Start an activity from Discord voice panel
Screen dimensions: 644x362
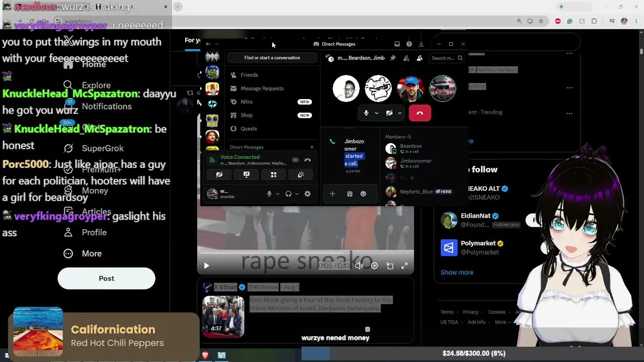coord(274,174)
